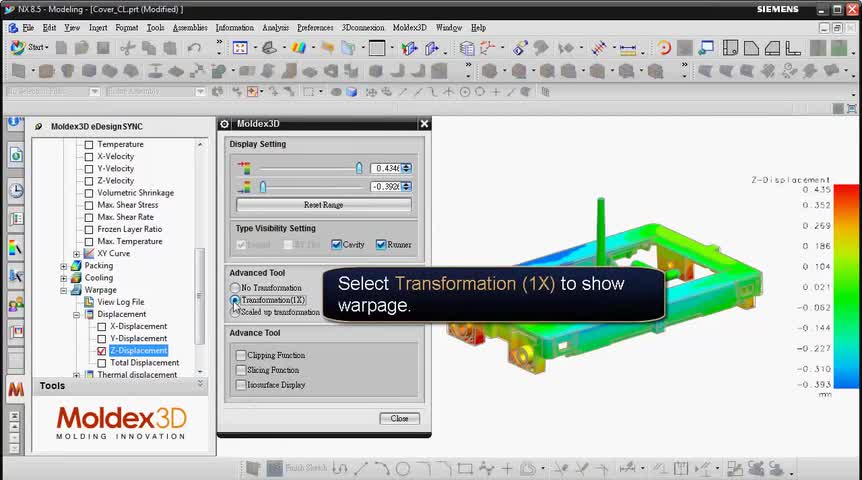Click the Open folder icon
This screenshot has height=480, width=862.
(x=82, y=48)
